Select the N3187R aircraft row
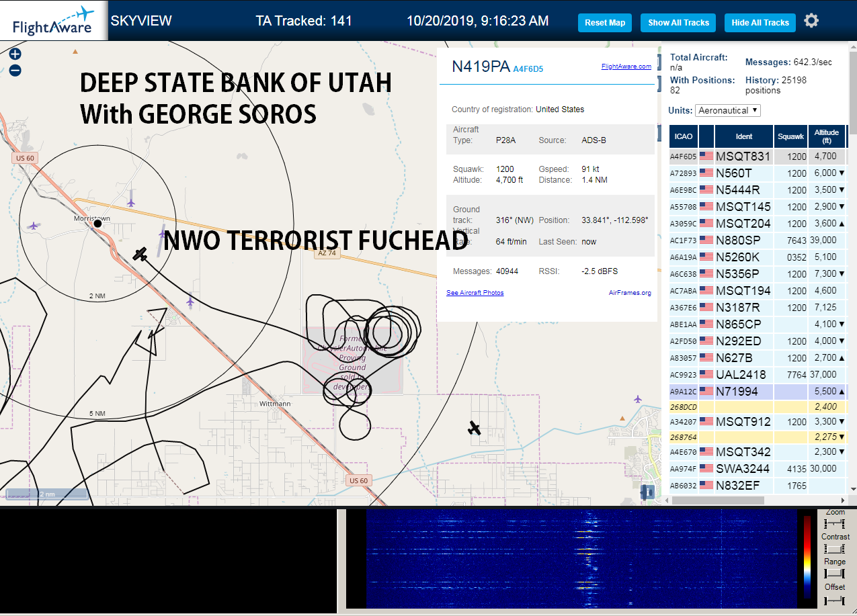 point(758,308)
